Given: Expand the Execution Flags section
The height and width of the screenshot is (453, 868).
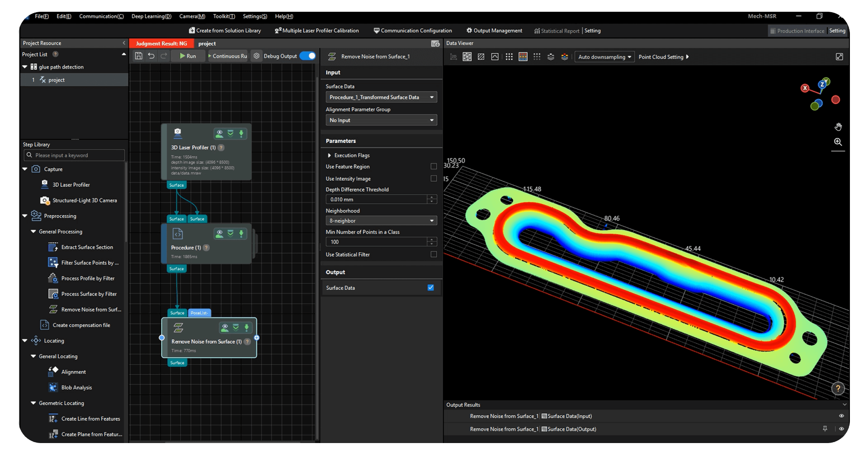Looking at the screenshot, I should click(x=329, y=155).
